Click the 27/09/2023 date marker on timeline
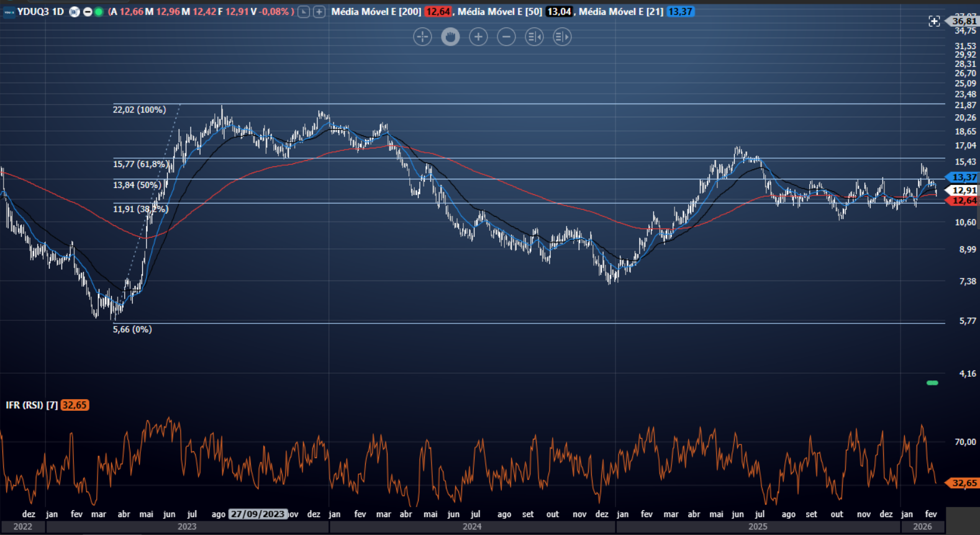Viewport: 980px width, 535px height. (258, 514)
